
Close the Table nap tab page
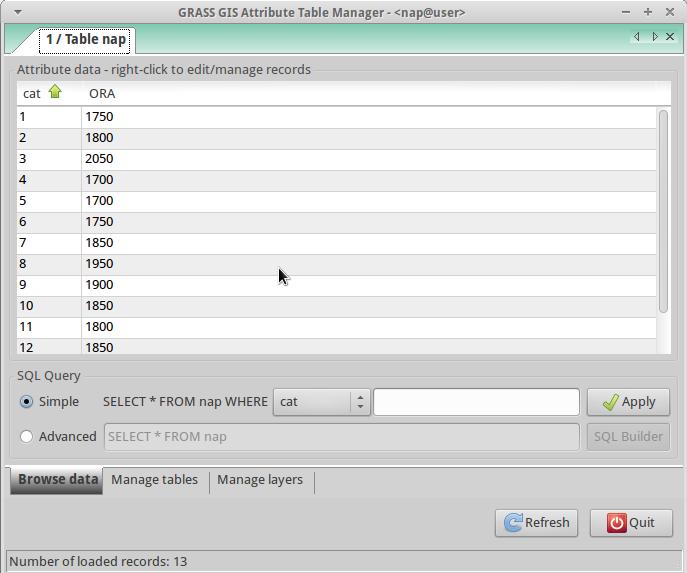click(x=670, y=37)
